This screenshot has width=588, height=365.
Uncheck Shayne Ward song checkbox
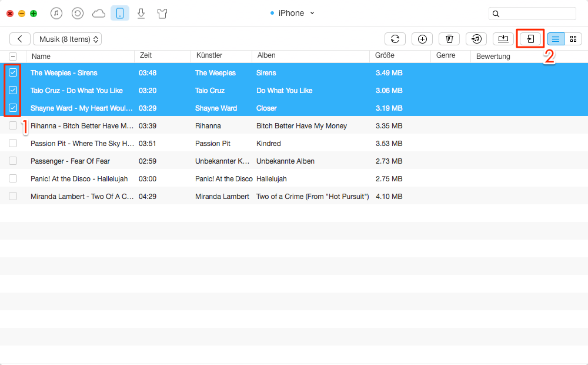pos(13,108)
